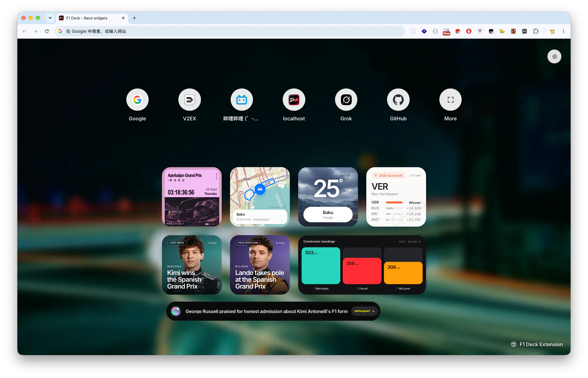Open the V2EX shortcut

coord(189,100)
